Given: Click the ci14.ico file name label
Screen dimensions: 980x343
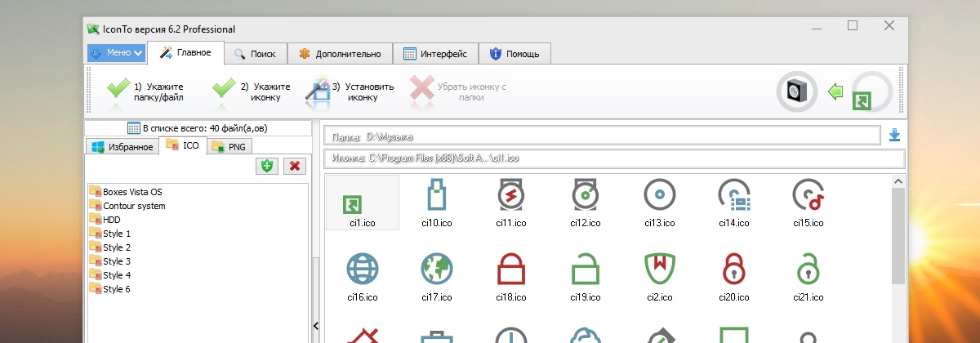Looking at the screenshot, I should click(x=733, y=222).
